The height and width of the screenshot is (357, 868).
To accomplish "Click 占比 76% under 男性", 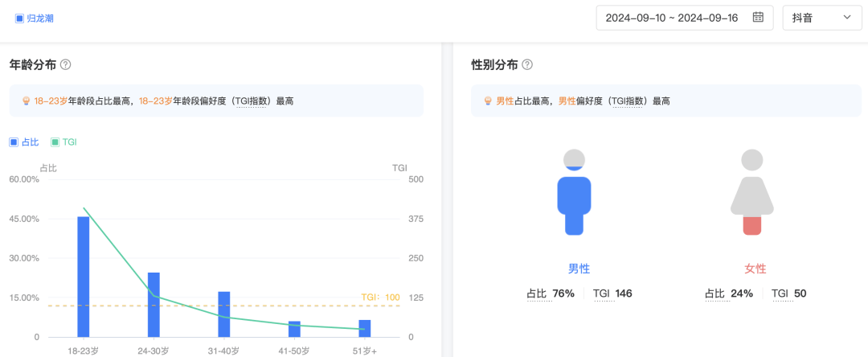I will coord(551,293).
